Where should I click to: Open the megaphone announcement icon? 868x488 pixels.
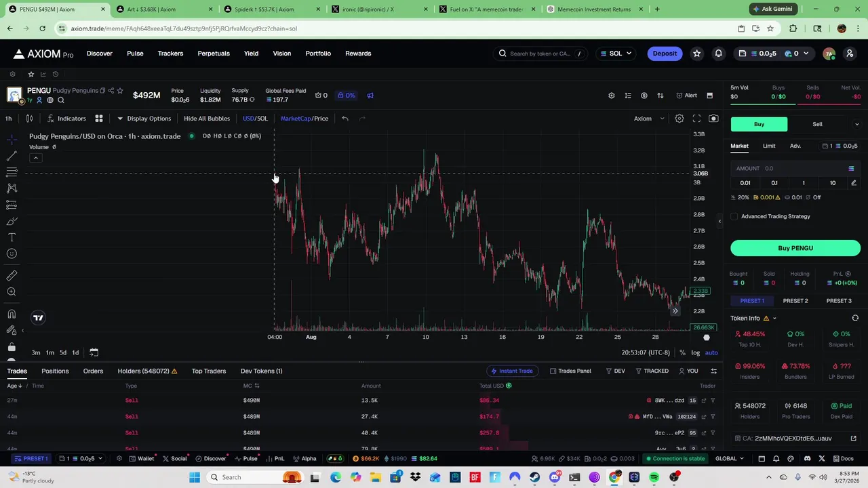pos(370,96)
